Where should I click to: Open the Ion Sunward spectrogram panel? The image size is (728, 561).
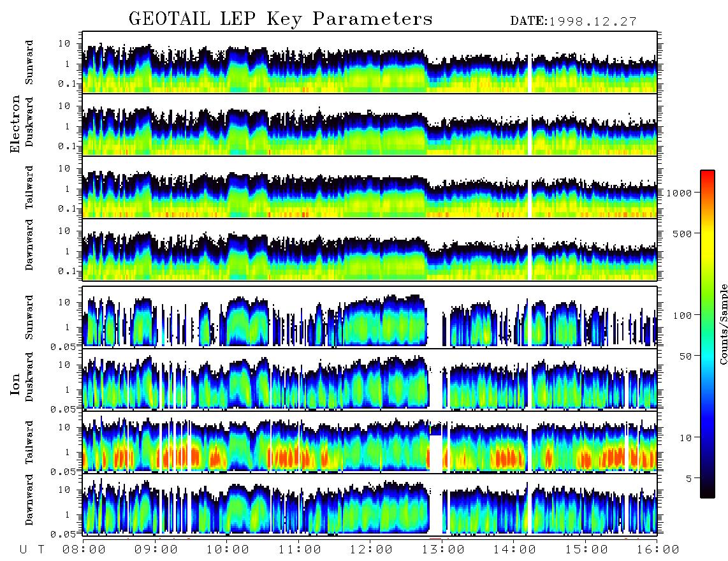(370, 317)
